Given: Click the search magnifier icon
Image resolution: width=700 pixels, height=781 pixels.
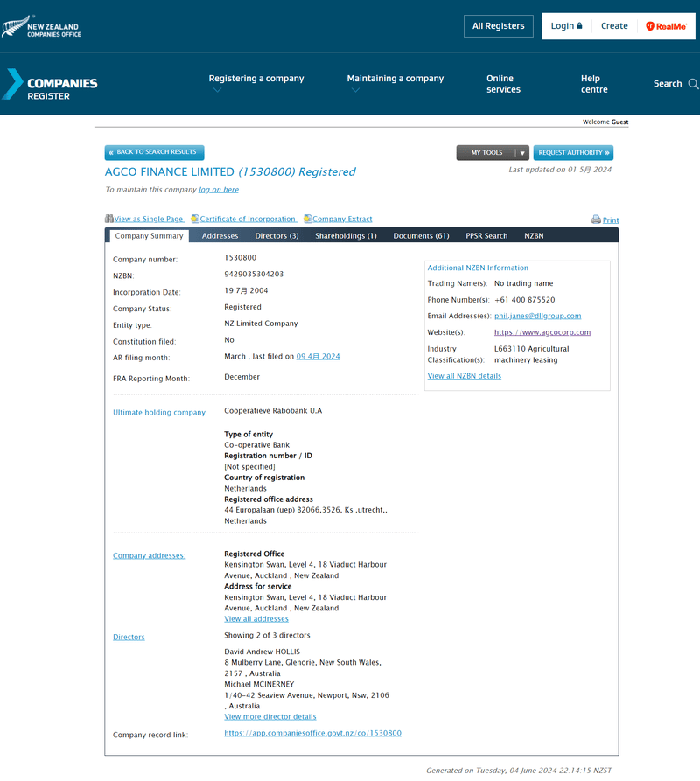Looking at the screenshot, I should click(693, 84).
